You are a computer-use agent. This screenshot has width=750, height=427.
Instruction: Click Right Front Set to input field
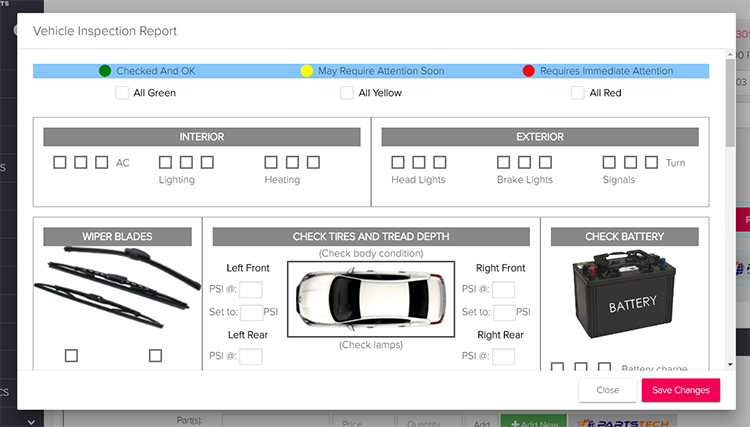coord(505,312)
